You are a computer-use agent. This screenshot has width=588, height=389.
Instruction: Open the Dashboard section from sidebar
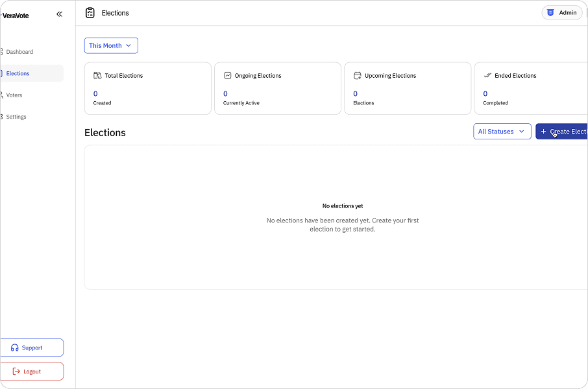19,52
